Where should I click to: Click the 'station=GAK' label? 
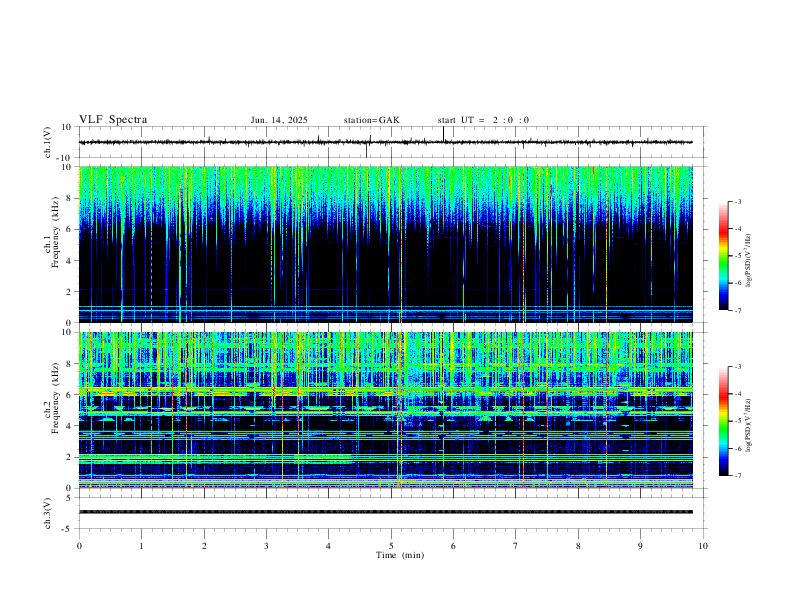coord(371,120)
